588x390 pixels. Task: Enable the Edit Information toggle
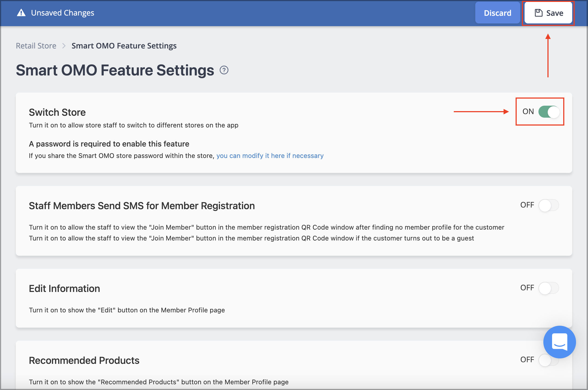pos(549,288)
